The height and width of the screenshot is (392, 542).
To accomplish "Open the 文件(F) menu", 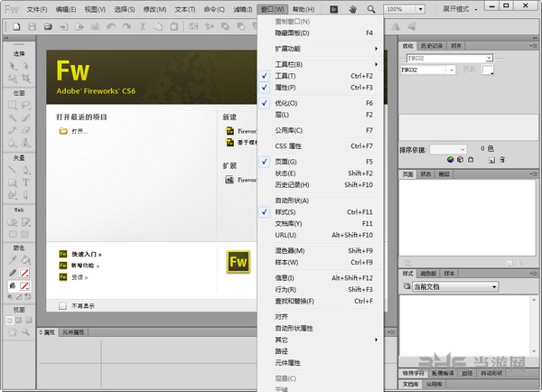I will [37, 9].
